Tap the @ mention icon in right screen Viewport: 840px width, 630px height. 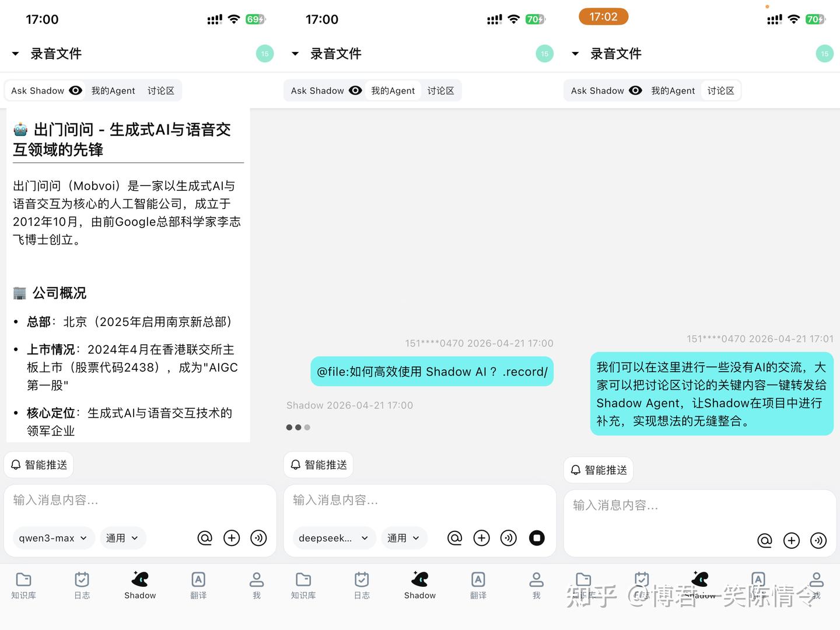(x=765, y=541)
